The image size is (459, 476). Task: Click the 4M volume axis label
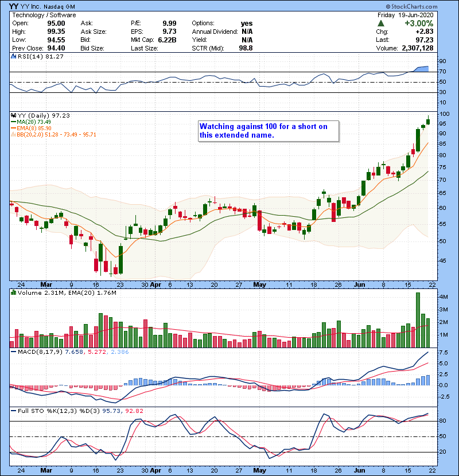coord(444,297)
